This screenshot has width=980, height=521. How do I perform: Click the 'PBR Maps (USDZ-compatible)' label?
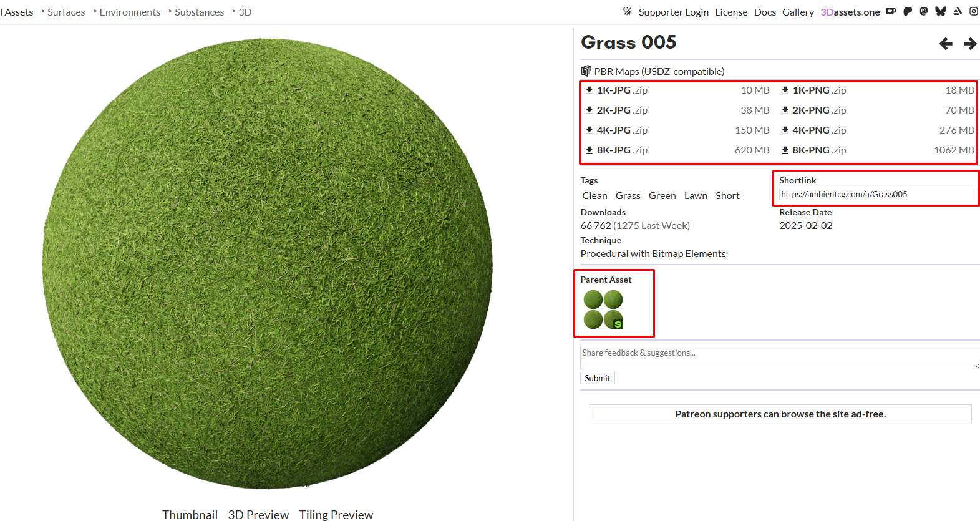click(659, 71)
